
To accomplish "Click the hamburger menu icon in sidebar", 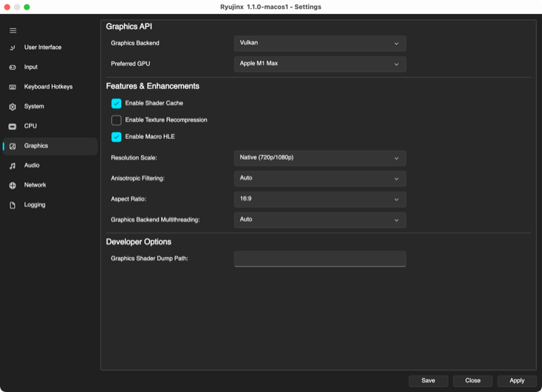I will 13,30.
